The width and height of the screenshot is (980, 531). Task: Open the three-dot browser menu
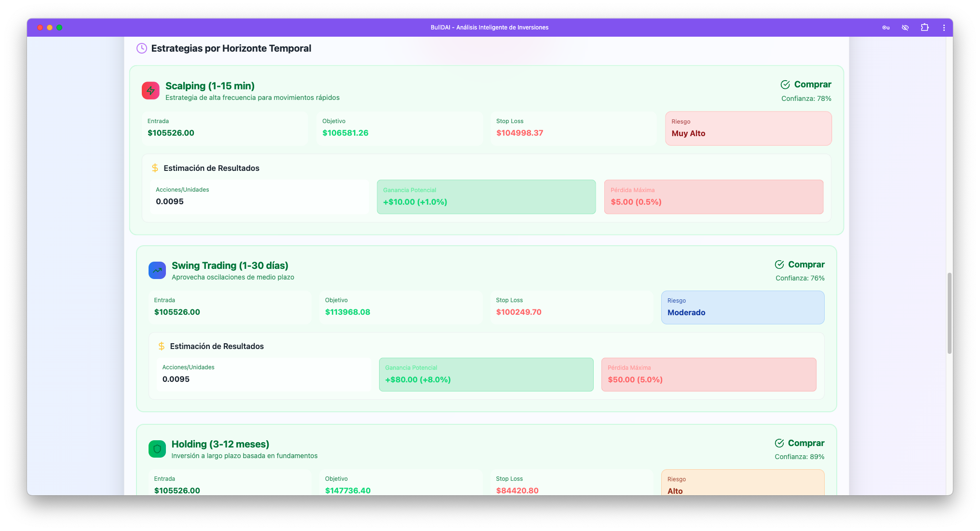(x=944, y=28)
